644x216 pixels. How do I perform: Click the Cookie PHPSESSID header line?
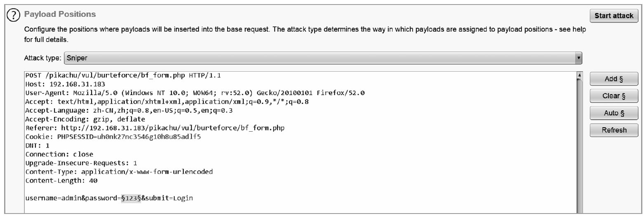tap(113, 137)
